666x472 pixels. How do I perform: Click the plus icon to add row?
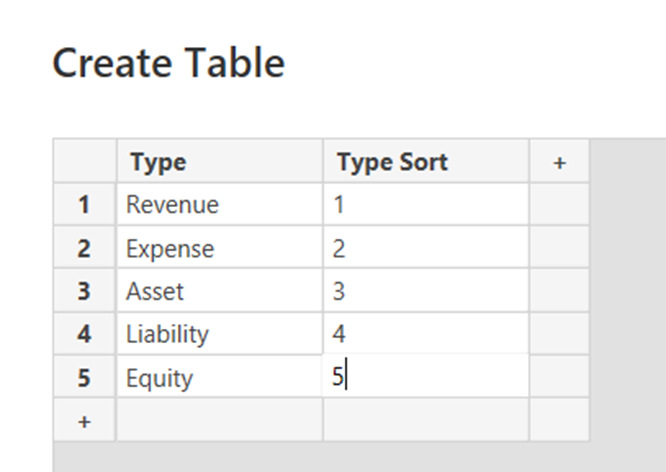click(84, 421)
